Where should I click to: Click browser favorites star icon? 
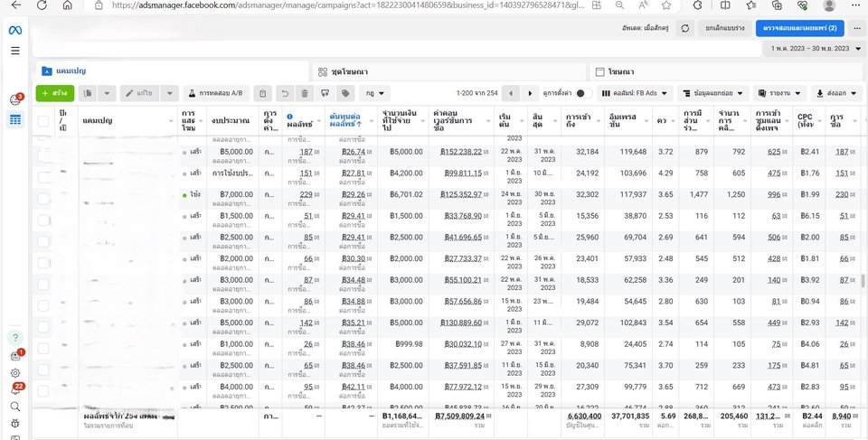666,5
